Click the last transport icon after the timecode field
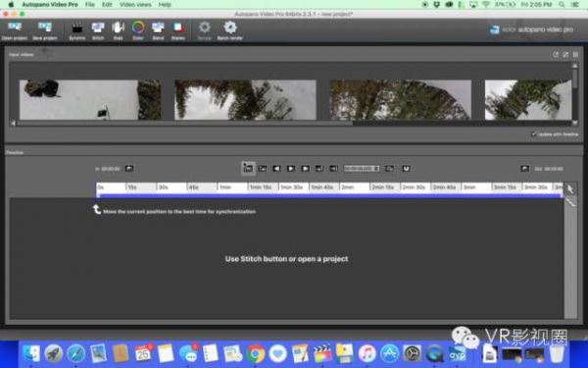The height and width of the screenshot is (368, 588). tap(406, 169)
